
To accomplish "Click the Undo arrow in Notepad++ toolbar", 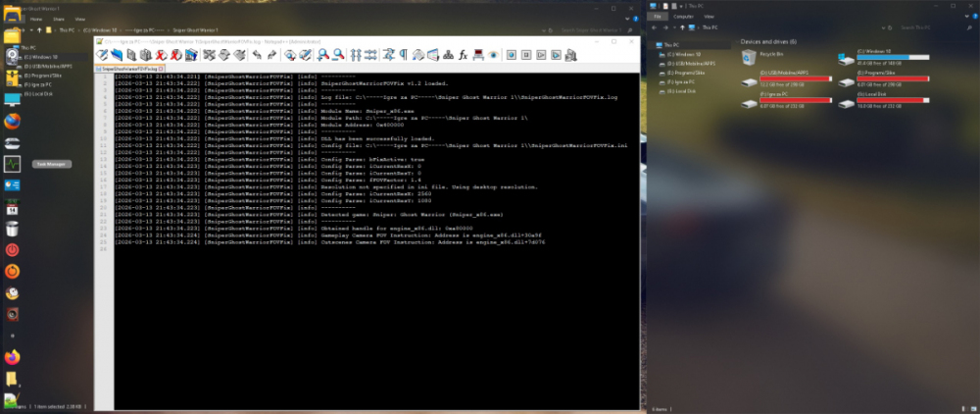I will pyautogui.click(x=256, y=55).
